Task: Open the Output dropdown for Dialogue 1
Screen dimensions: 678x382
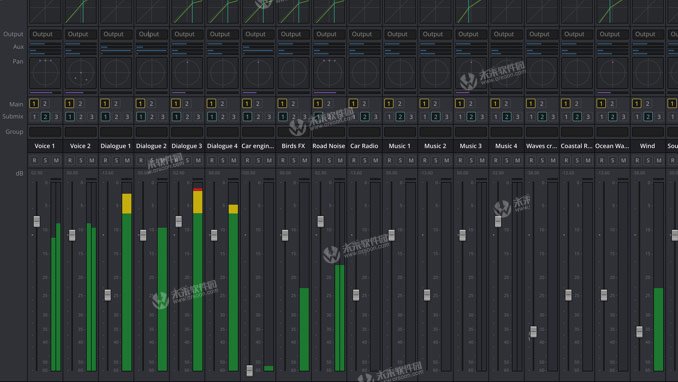Action: pyautogui.click(x=116, y=34)
